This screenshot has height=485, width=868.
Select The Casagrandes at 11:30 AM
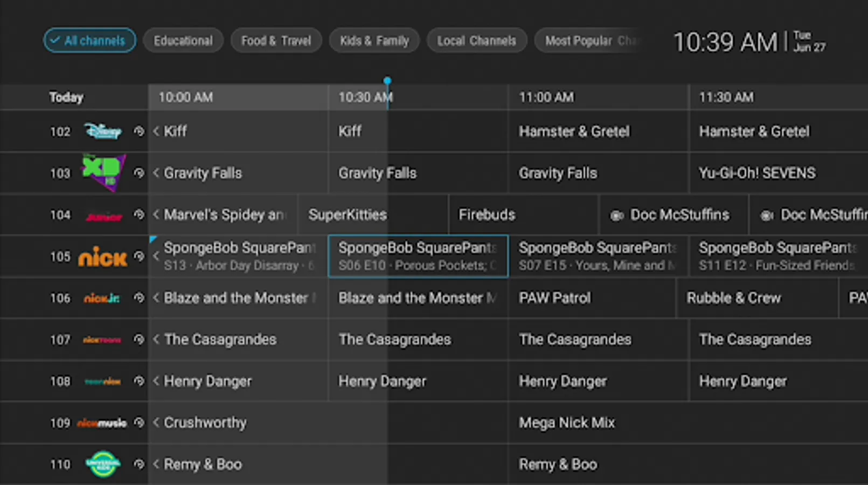[779, 339]
